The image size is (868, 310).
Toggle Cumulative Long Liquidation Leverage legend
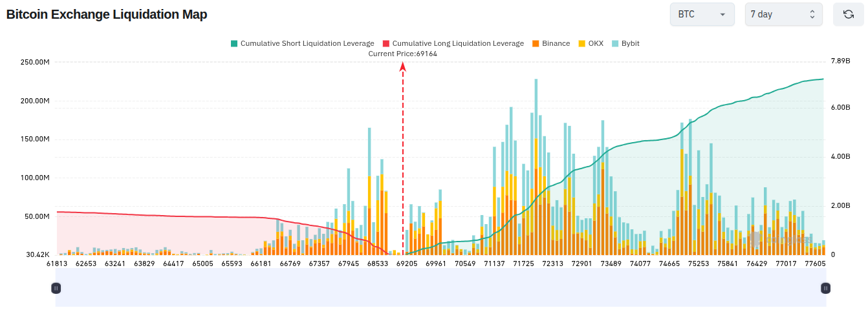click(x=453, y=43)
